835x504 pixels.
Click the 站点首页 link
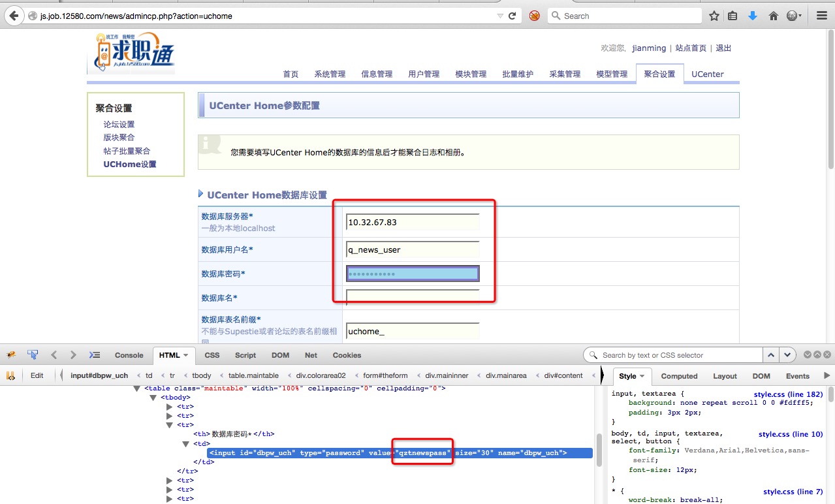click(x=691, y=48)
